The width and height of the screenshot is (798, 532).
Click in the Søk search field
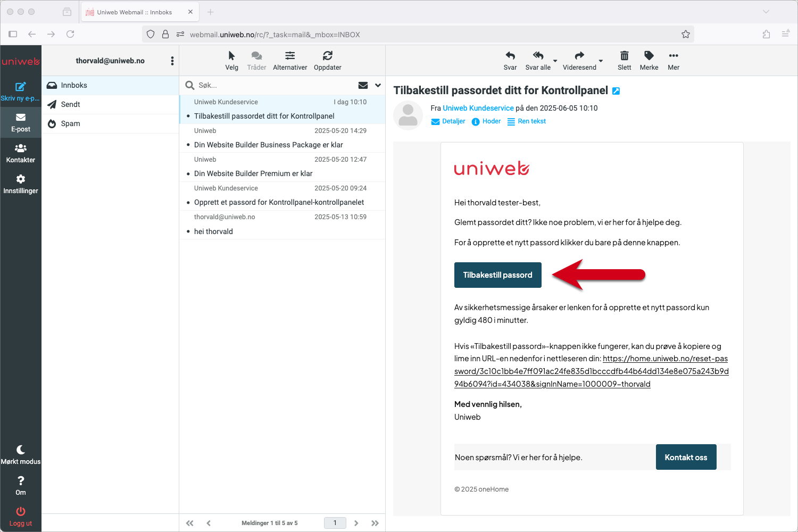coord(274,85)
